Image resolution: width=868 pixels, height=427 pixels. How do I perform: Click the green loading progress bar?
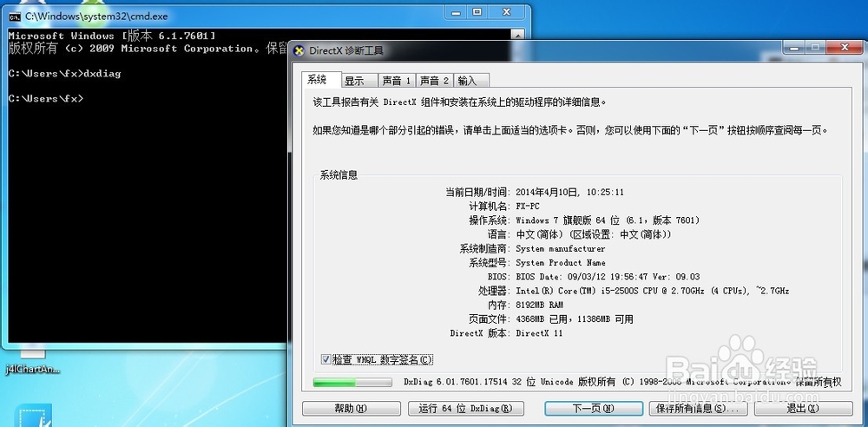(352, 382)
